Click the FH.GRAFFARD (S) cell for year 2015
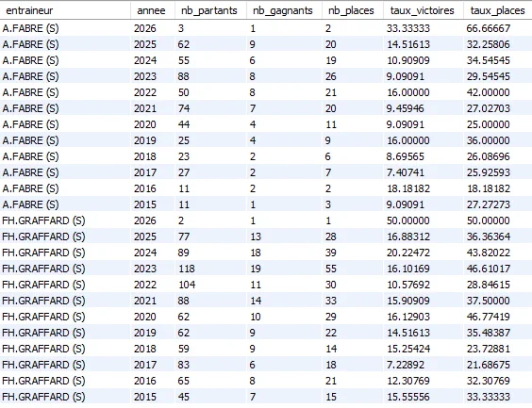This screenshot has width=532, height=408. pyautogui.click(x=65, y=397)
